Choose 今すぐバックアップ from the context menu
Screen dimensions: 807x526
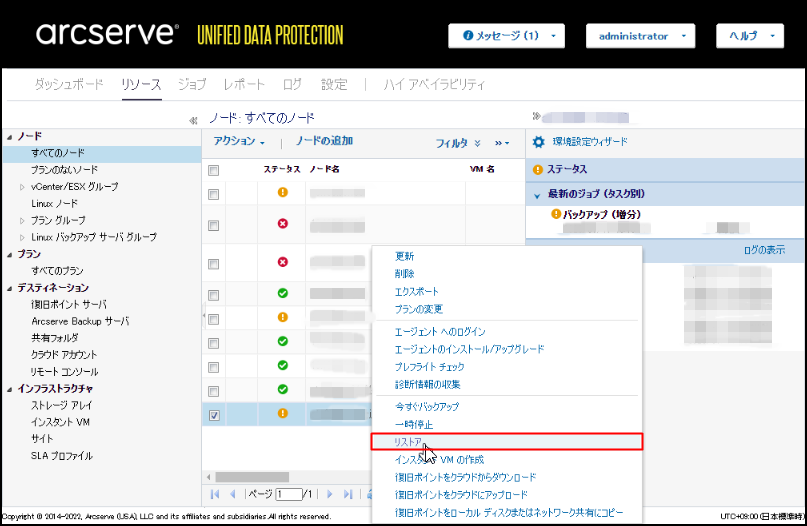[427, 407]
